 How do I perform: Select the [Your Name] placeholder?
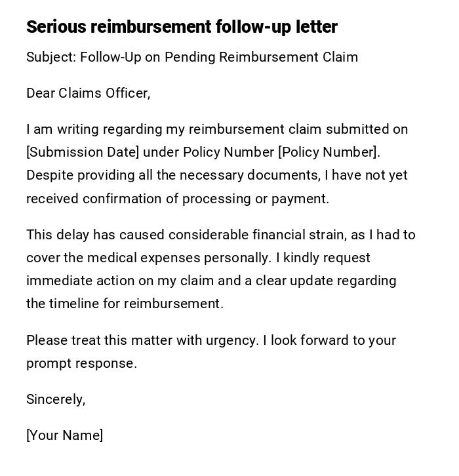pyautogui.click(x=64, y=435)
